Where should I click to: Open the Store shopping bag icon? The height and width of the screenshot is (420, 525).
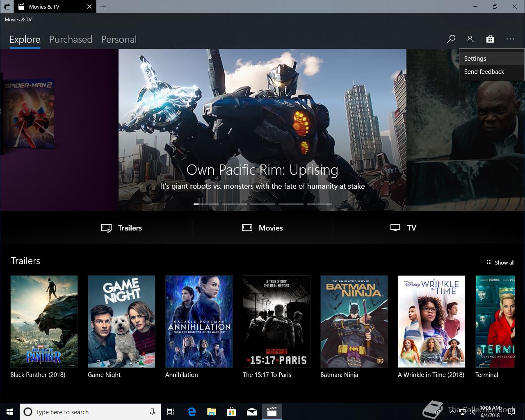pos(490,39)
